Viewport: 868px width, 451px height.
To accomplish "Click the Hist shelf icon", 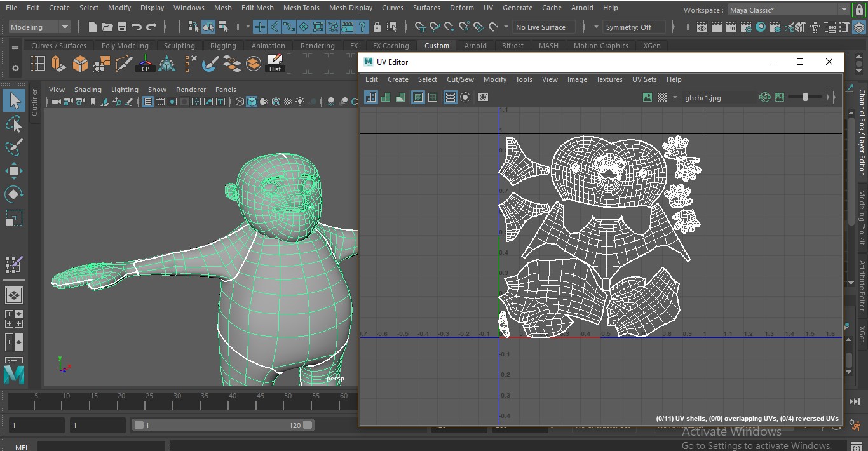I will pyautogui.click(x=275, y=64).
